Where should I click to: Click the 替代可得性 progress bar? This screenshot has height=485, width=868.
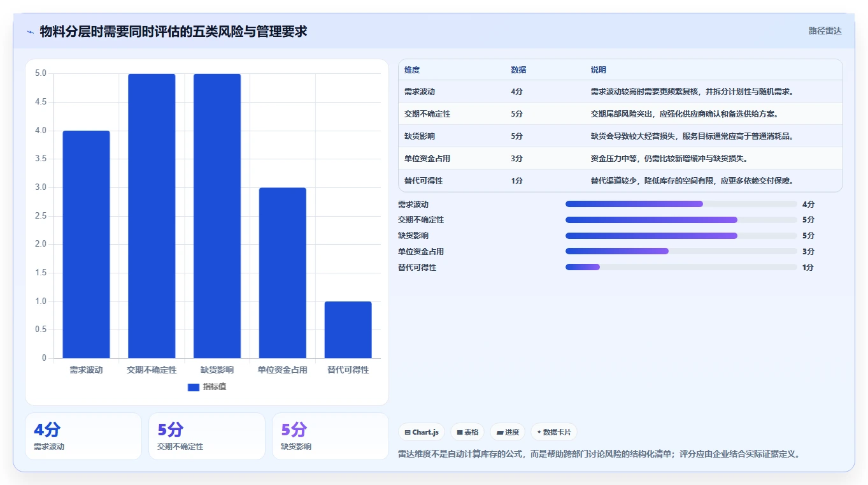click(681, 268)
